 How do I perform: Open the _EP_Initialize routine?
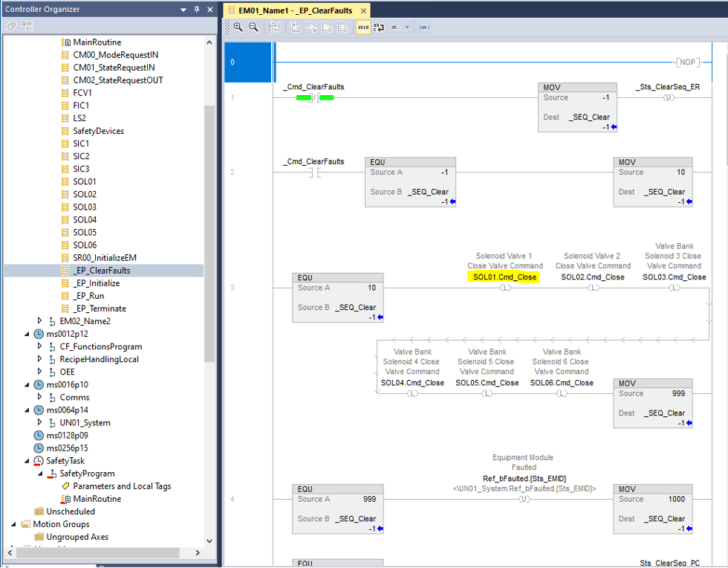(x=96, y=283)
